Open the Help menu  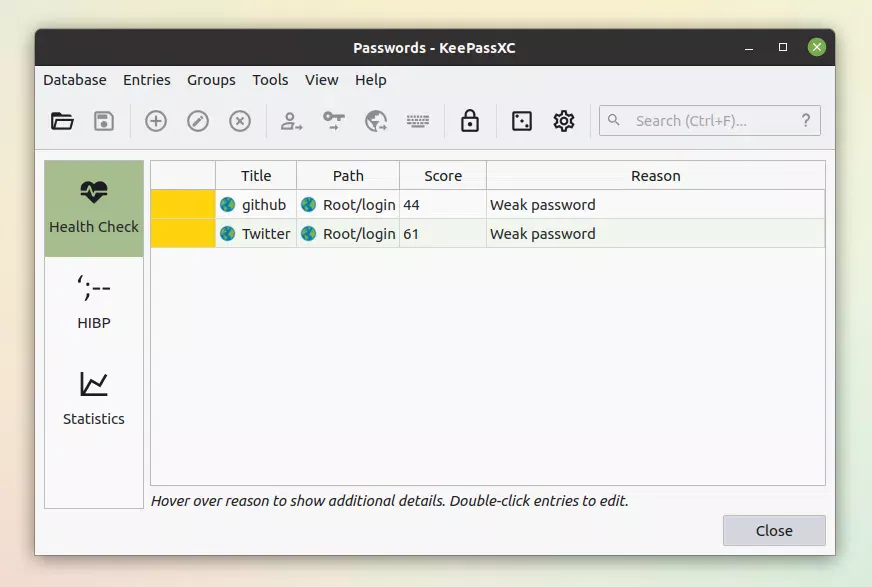click(371, 80)
